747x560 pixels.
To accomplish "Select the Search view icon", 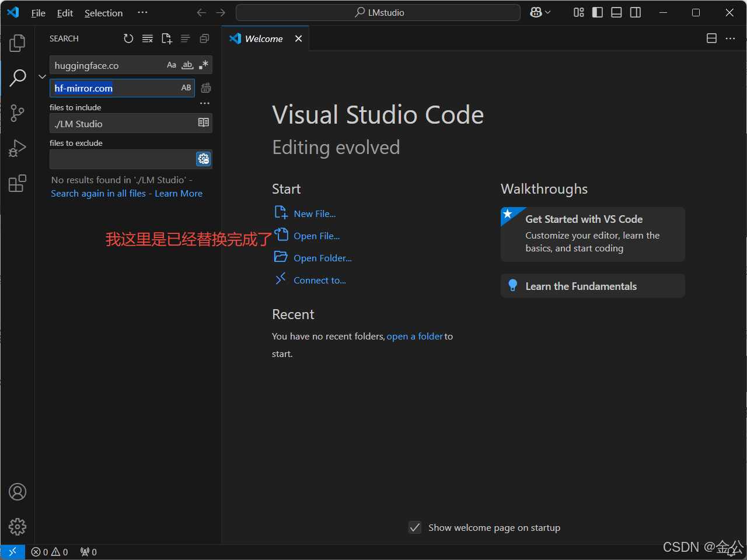I will [x=18, y=78].
